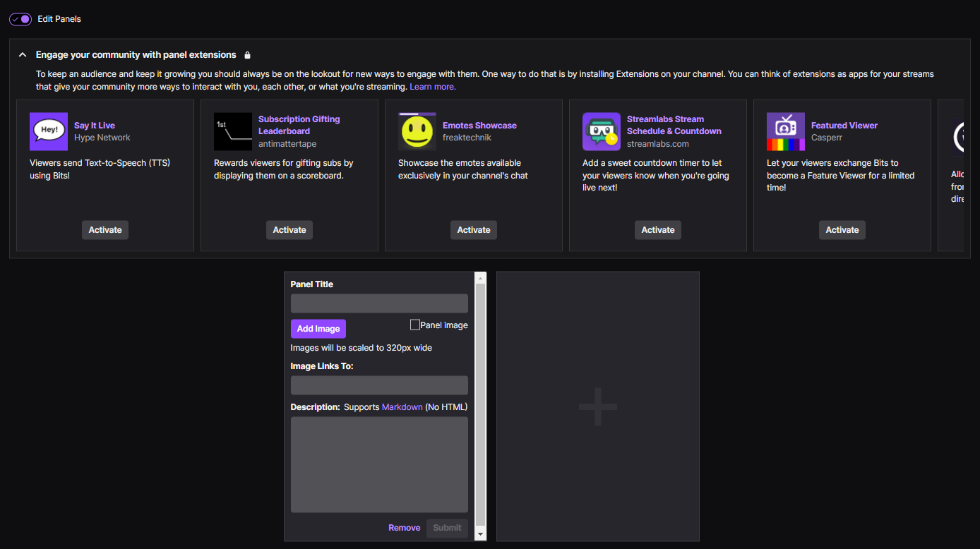Viewport: 980px width, 549px height.
Task: Select the Streamlabs Stream Schedule icon
Action: point(602,131)
